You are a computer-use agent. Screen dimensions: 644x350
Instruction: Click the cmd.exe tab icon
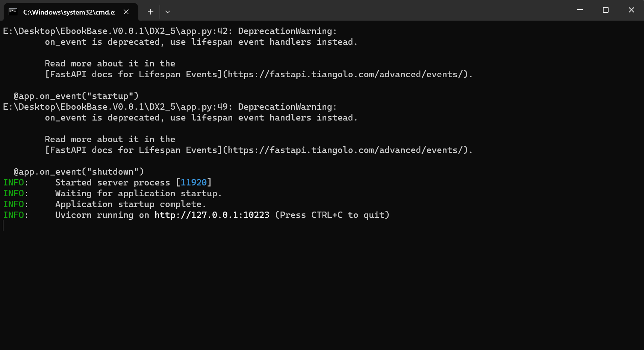point(13,12)
